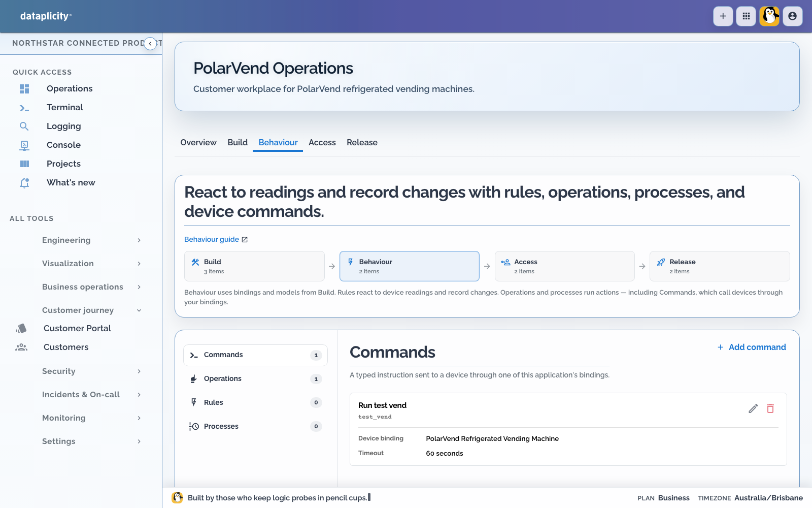
Task: Click the dataplicity logo
Action: [46, 16]
